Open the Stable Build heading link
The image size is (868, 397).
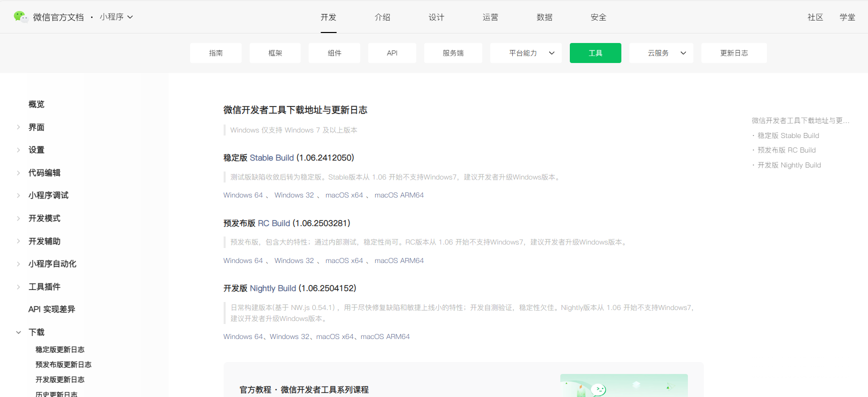point(272,157)
